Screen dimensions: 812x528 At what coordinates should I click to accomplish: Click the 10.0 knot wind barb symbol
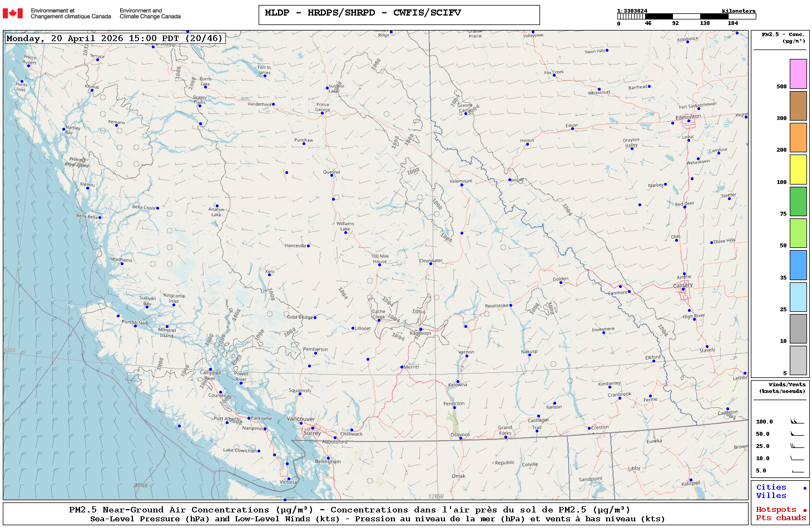click(x=796, y=459)
